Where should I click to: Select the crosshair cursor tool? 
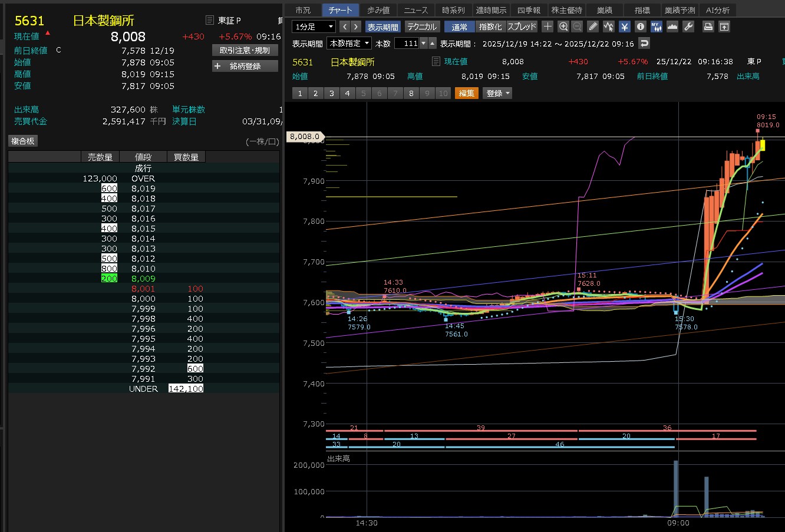click(547, 27)
